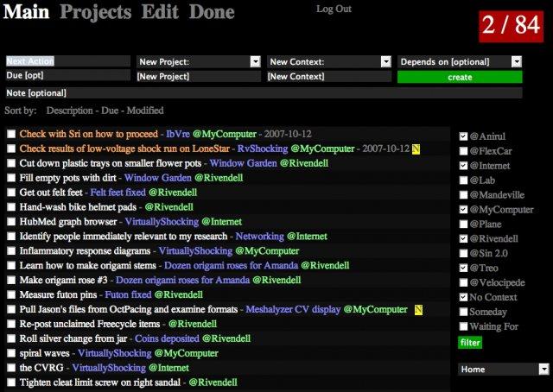
Task: Mark 'HubMed graph browser' task as done
Action: click(x=11, y=222)
